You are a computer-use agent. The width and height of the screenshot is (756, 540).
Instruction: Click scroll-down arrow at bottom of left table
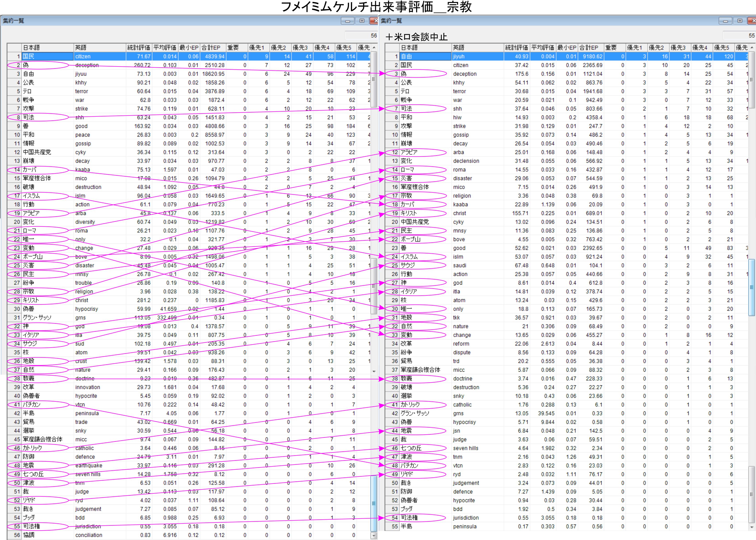click(x=374, y=536)
